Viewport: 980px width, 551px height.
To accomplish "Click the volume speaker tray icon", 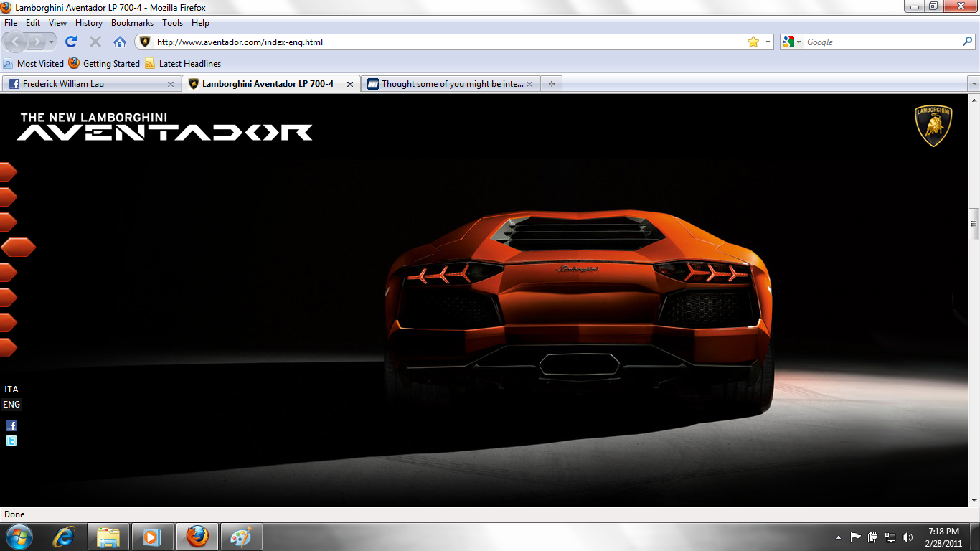I will coord(908,537).
